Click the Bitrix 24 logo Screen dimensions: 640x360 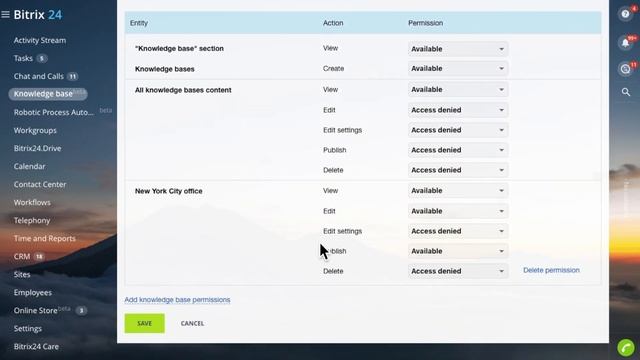[38, 15]
